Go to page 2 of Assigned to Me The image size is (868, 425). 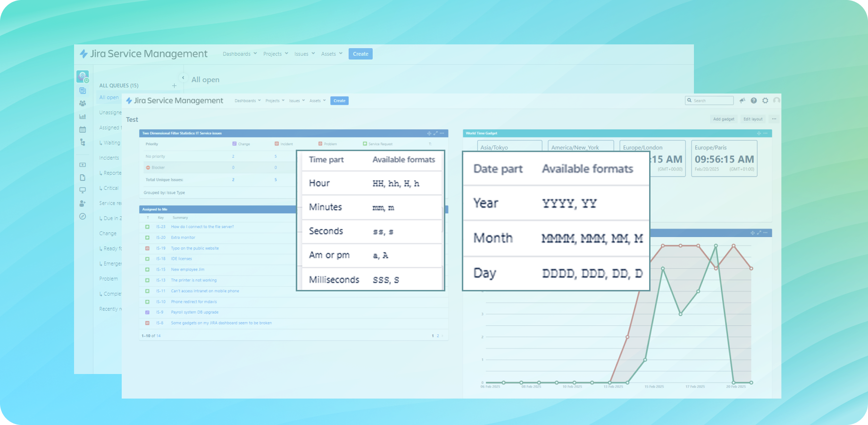[x=438, y=336]
